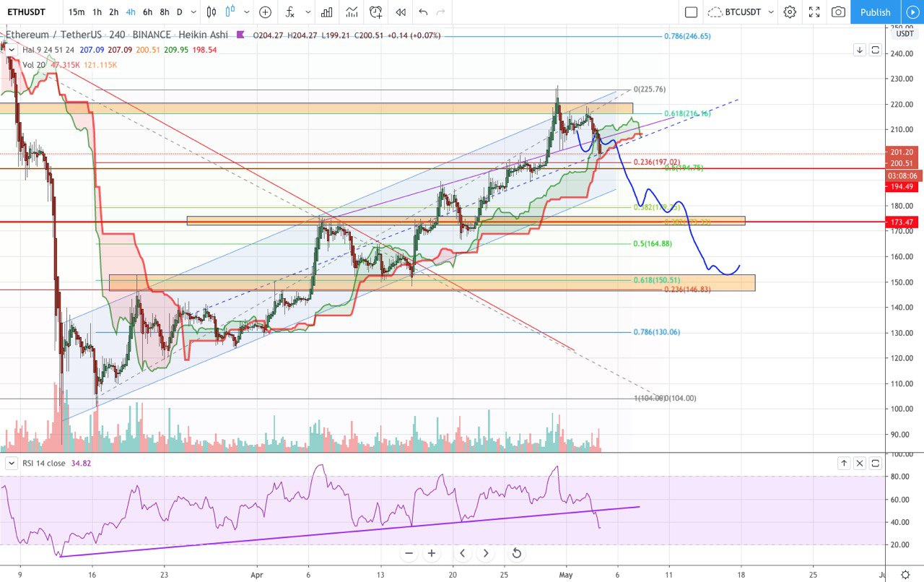This screenshot has height=582, width=924.
Task: Move the RSI pane up
Action: click(844, 463)
